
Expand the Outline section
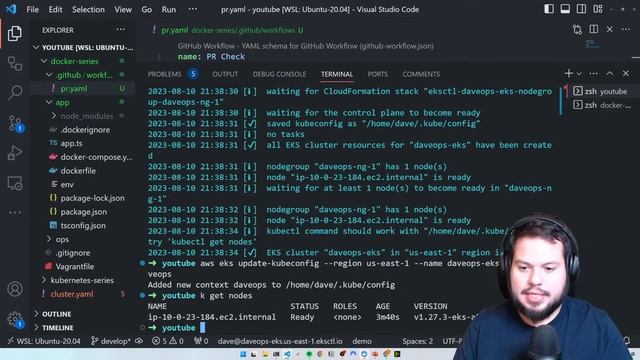pos(83,314)
